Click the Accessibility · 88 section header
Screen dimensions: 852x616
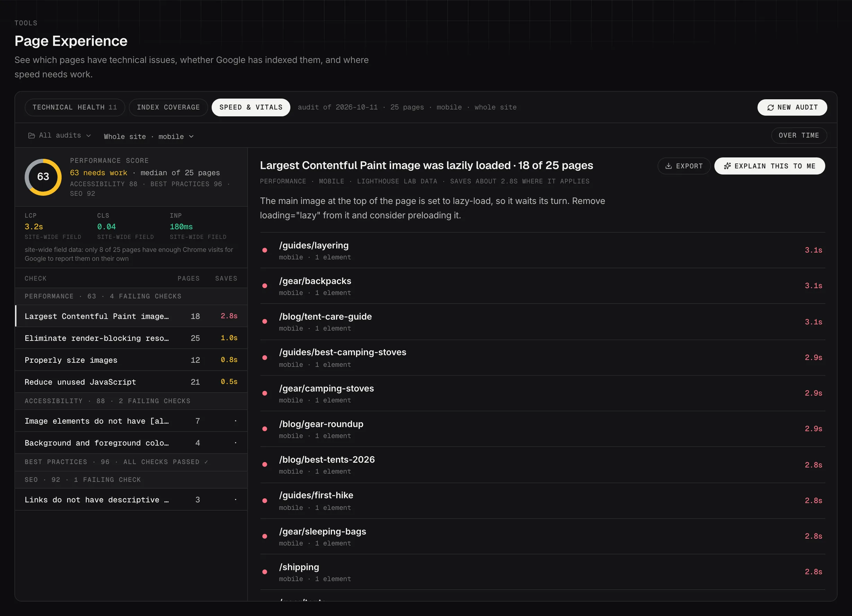131,401
